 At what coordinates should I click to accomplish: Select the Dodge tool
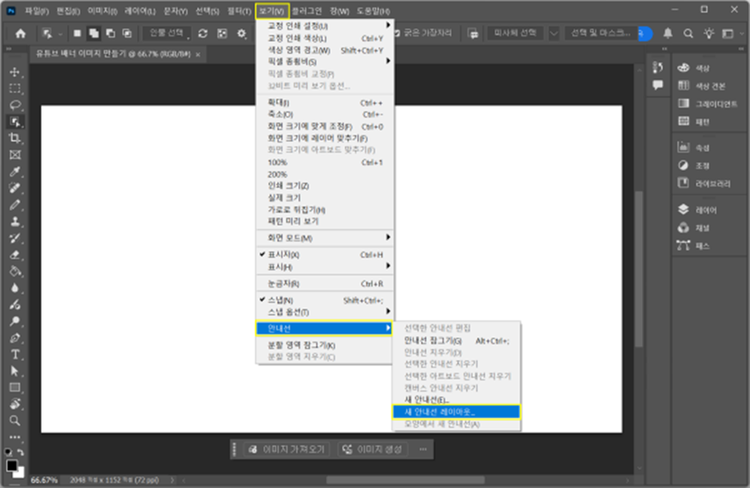click(x=15, y=304)
